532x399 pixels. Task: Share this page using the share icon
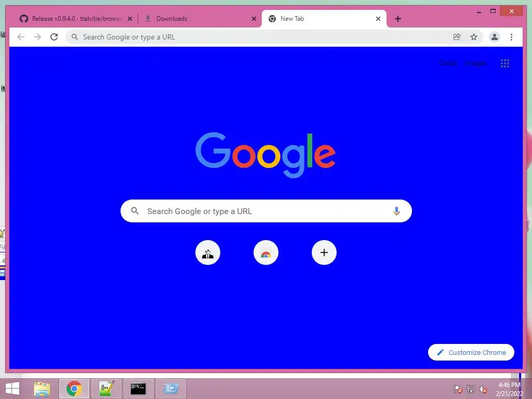[x=457, y=37]
